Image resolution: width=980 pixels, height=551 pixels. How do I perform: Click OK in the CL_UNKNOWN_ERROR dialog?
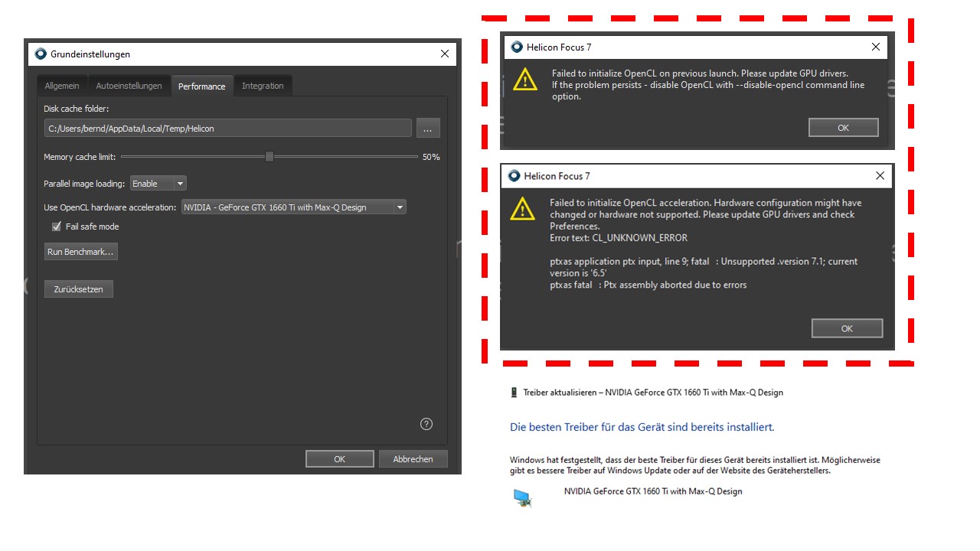point(847,328)
